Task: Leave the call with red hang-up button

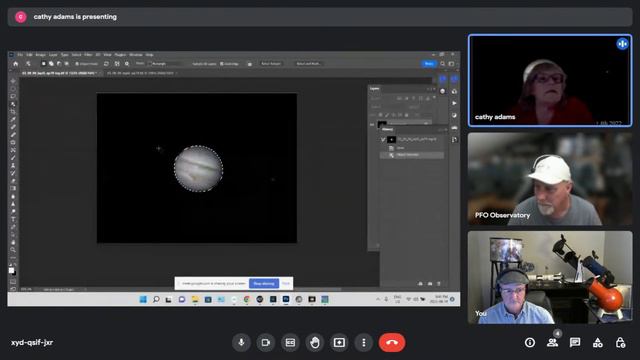Action: pyautogui.click(x=392, y=342)
